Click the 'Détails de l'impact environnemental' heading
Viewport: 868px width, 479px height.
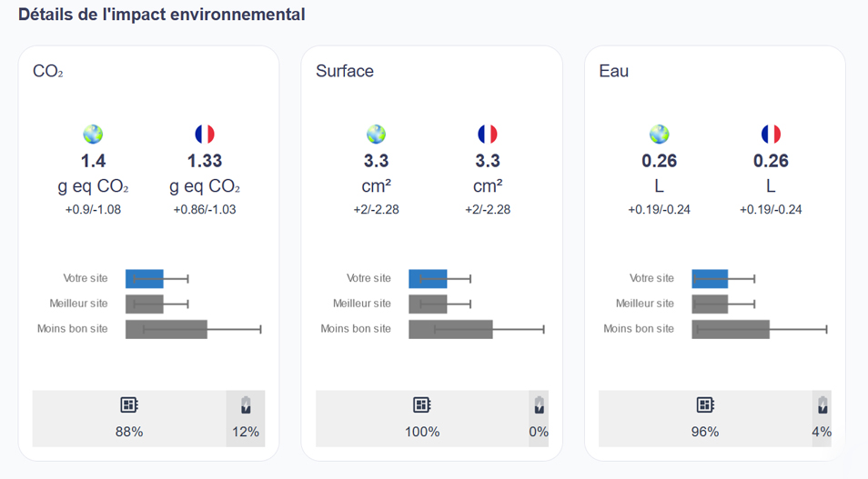coord(162,15)
